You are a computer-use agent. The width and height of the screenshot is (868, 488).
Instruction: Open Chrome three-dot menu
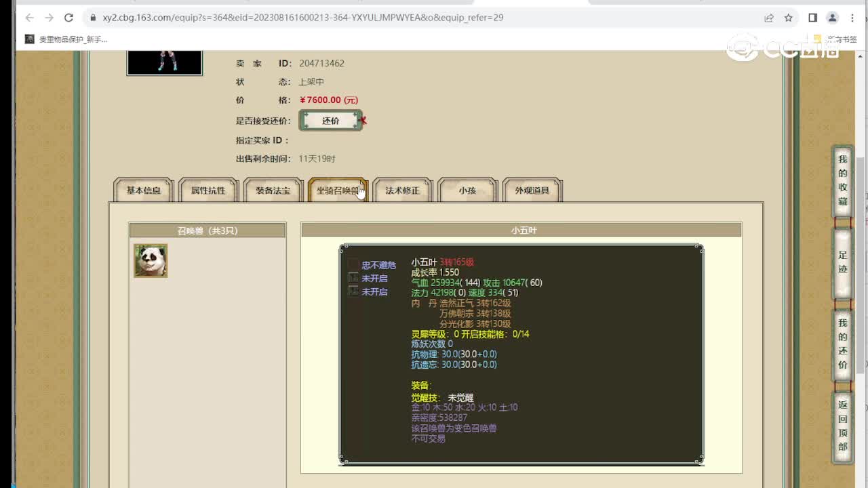coord(852,18)
